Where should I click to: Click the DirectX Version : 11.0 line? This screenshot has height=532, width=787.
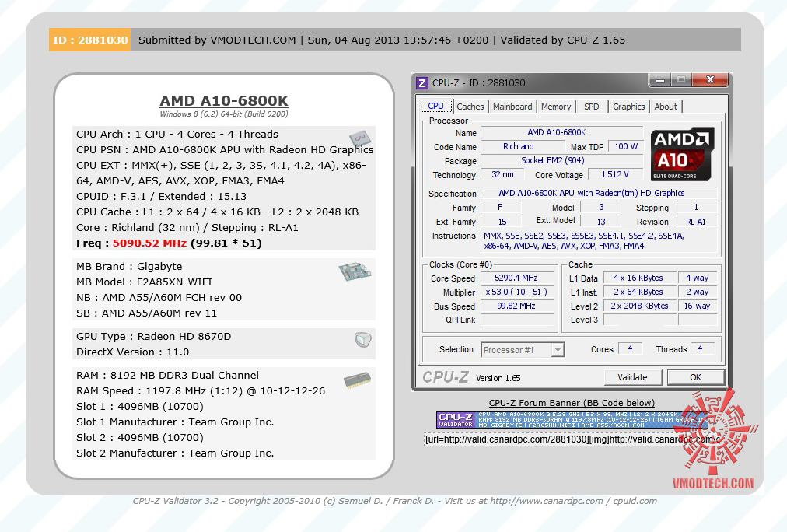click(132, 352)
